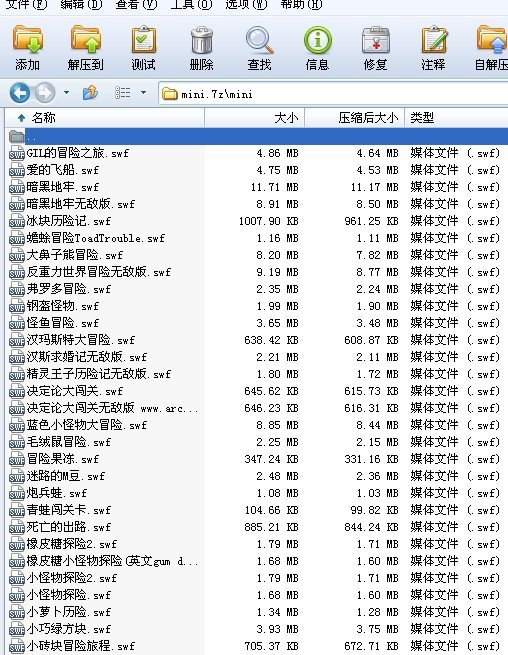Click swf icon of 反重力世界冒险无敌版.swf
The width and height of the screenshot is (508, 655).
click(17, 272)
